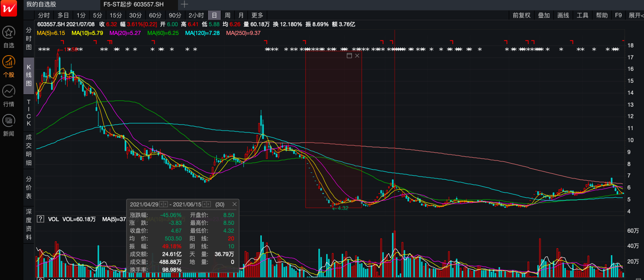The width and height of the screenshot is (644, 280).
Task: Select the 1分 period
Action: click(x=81, y=15)
